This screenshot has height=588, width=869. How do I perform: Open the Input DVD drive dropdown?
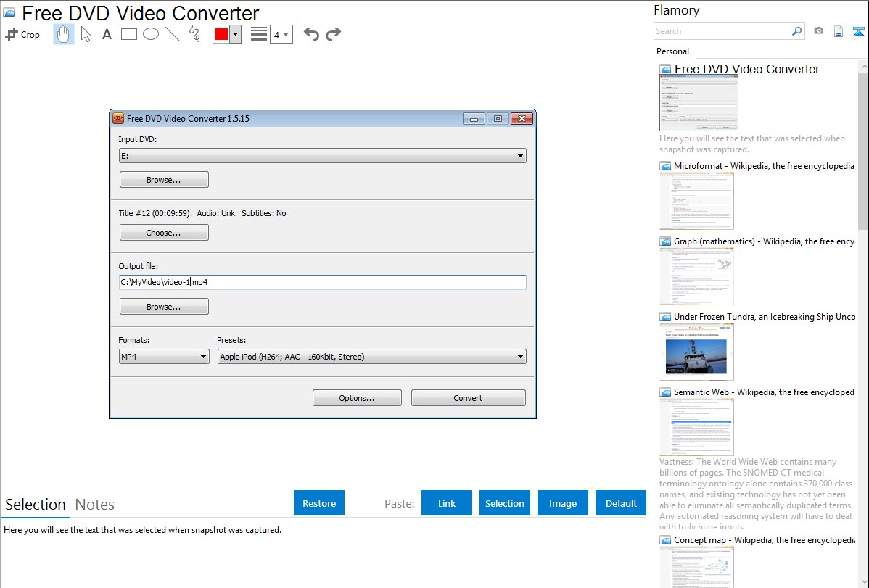[x=323, y=156]
